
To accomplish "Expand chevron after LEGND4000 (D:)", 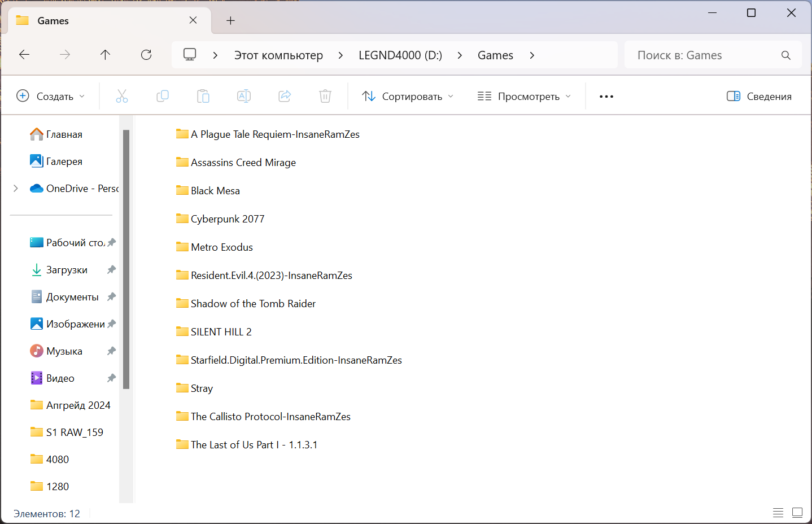I will (x=460, y=55).
